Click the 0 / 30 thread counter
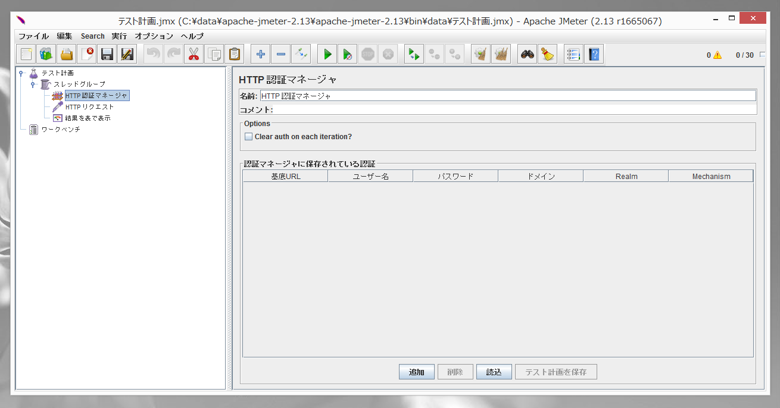The height and width of the screenshot is (408, 780). coord(745,55)
